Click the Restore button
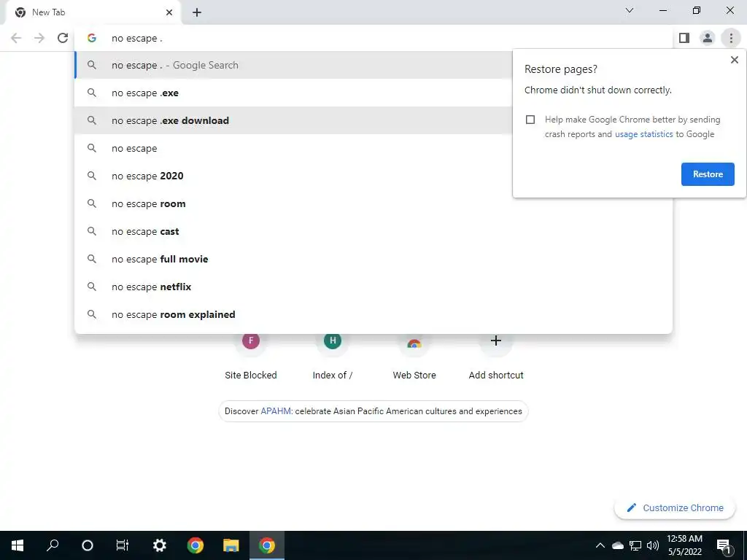Screen dimensions: 747x560 pyautogui.click(x=708, y=174)
